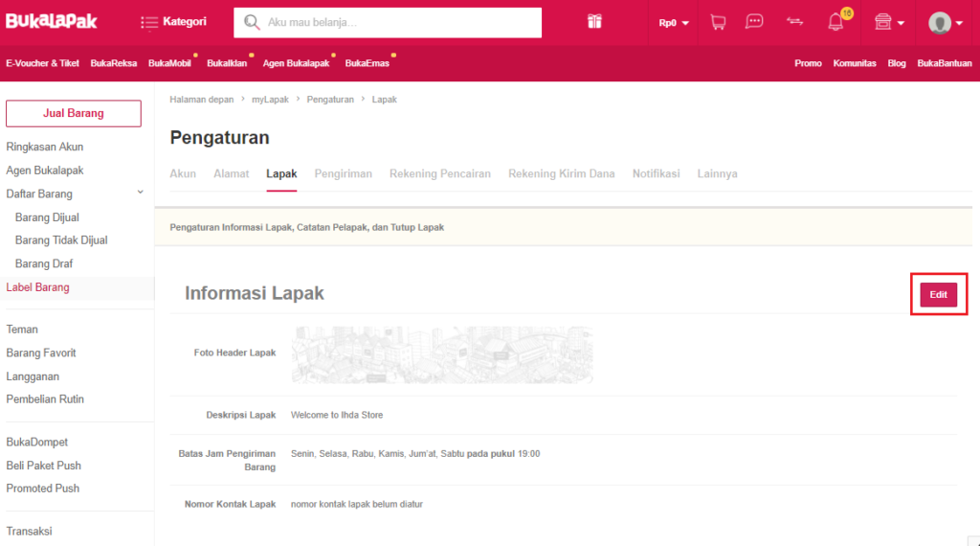Image resolution: width=980 pixels, height=546 pixels.
Task: Open Transaksi in sidebar
Action: (x=29, y=531)
